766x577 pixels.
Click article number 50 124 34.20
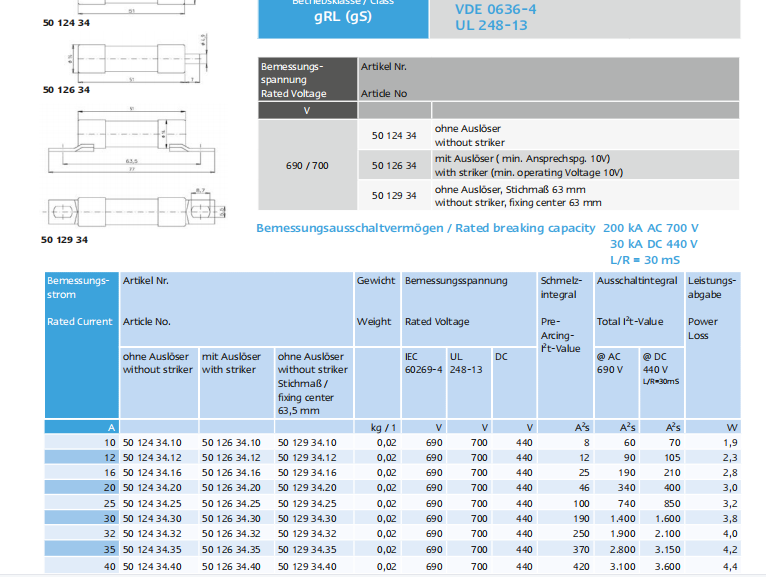(152, 488)
